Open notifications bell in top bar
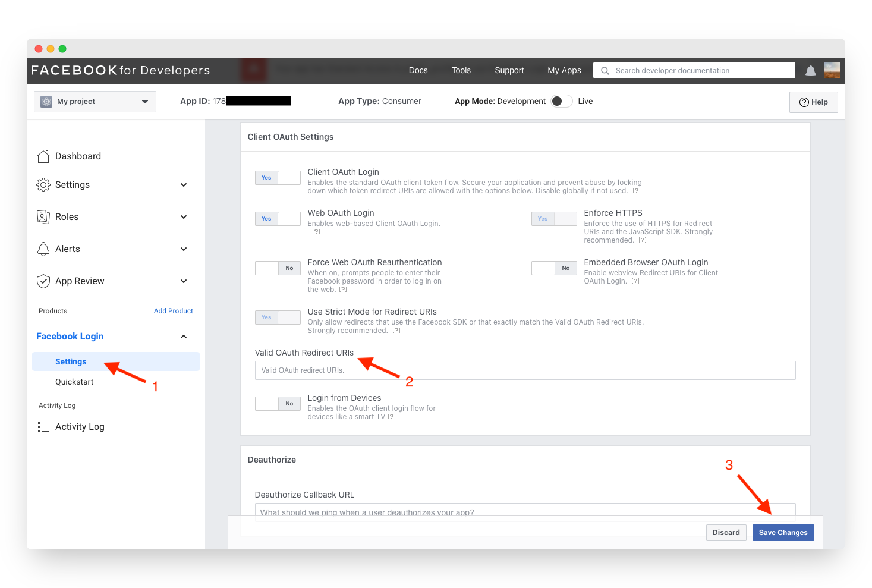872x588 pixels. pyautogui.click(x=810, y=71)
